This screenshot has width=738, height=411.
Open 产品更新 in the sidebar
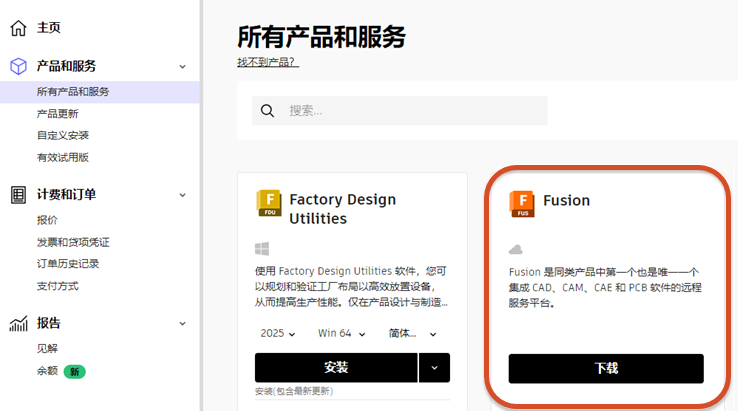coord(57,114)
